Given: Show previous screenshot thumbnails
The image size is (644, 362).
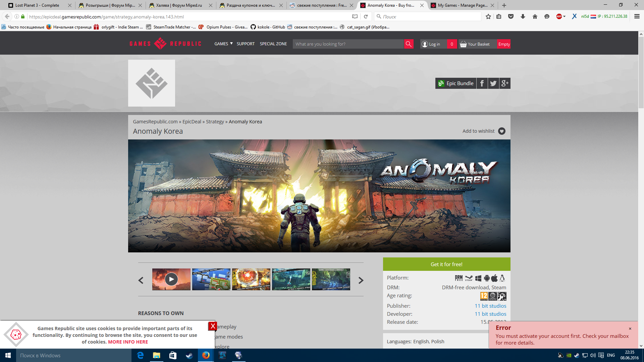Looking at the screenshot, I should [x=141, y=280].
